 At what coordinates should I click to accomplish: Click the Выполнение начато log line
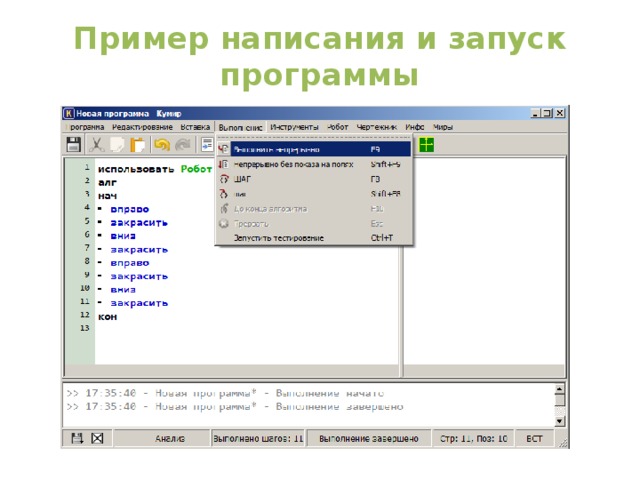(225, 393)
